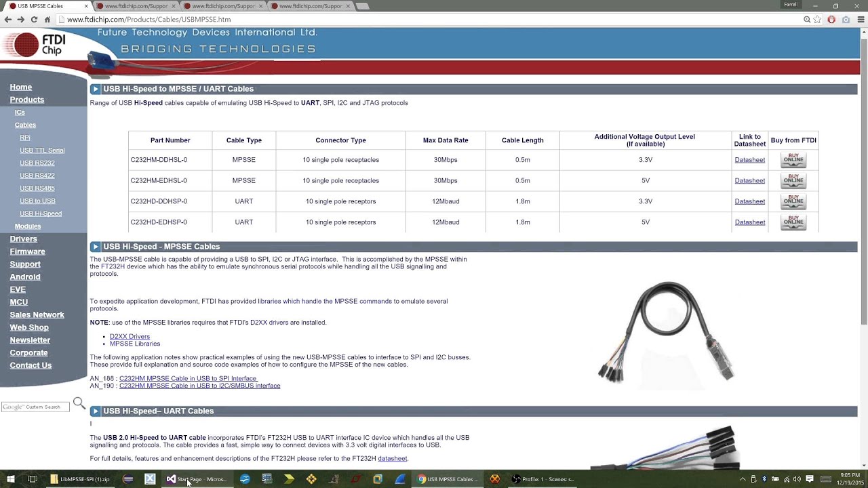The height and width of the screenshot is (488, 868).
Task: Open C232HM MPSSE Cable USB to SPI link
Action: coord(189,379)
